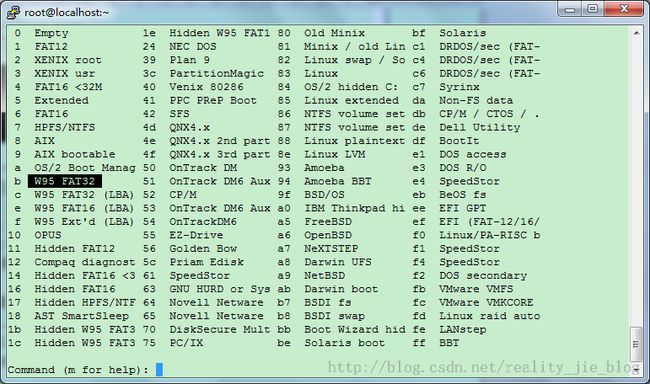Viewport: 650px width, 384px height.
Task: Click the 'Linux LVM' entry
Action: [x=335, y=154]
